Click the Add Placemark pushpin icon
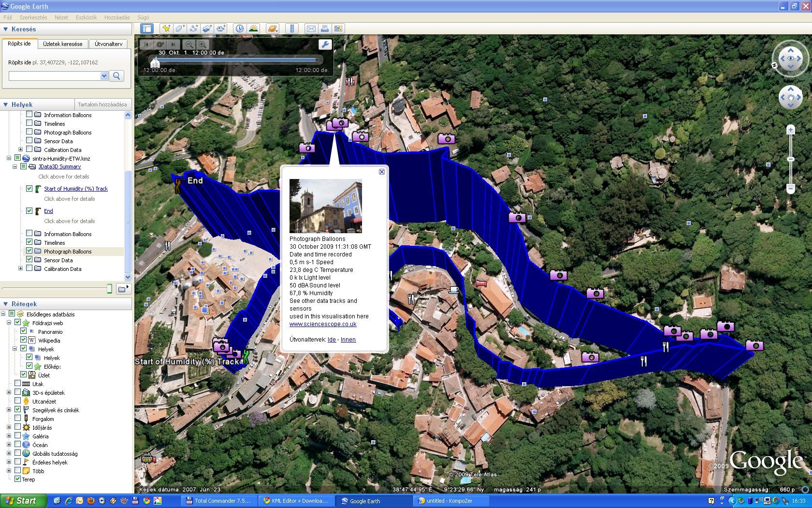Screen dimensions: 812x508 coord(166,29)
